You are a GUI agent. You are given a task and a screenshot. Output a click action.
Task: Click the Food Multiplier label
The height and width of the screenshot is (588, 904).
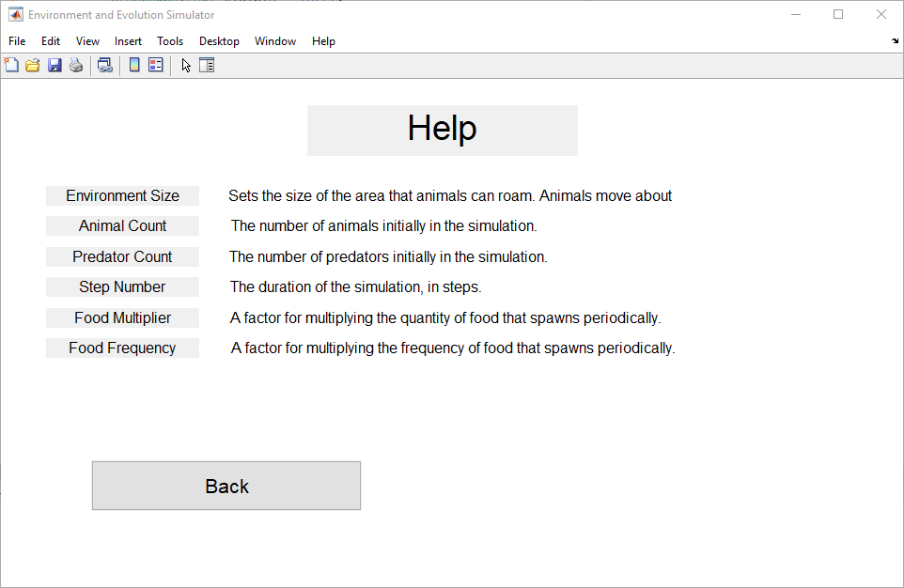123,318
